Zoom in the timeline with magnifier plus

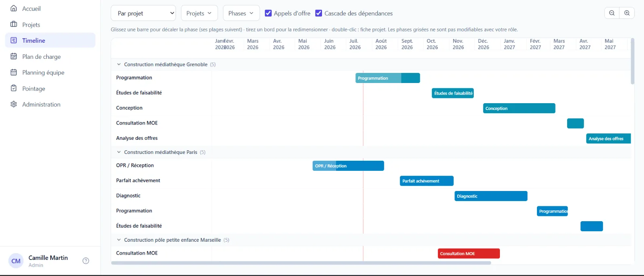627,13
